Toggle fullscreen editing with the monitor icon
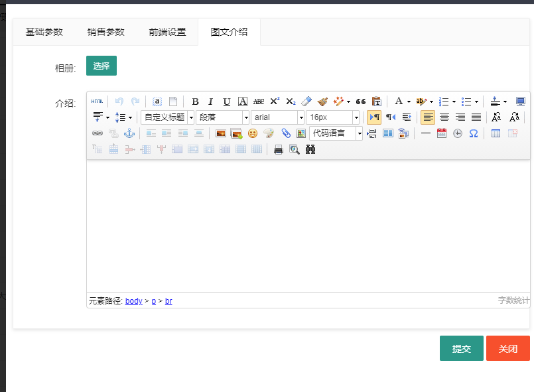The width and height of the screenshot is (534, 392). click(521, 101)
